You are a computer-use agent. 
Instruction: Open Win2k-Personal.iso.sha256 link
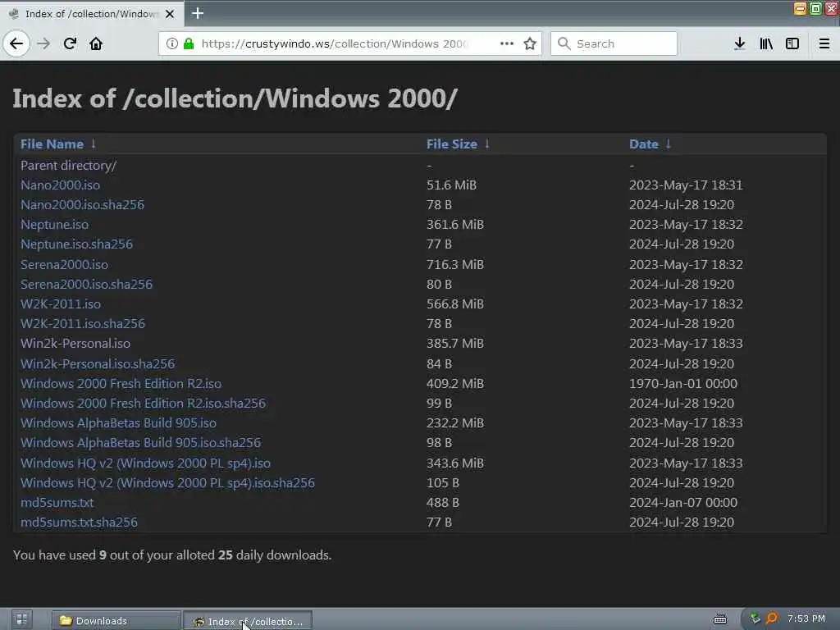98,363
